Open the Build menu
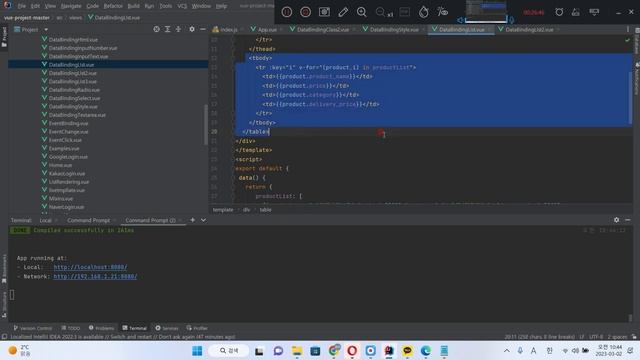 pyautogui.click(x=133, y=6)
